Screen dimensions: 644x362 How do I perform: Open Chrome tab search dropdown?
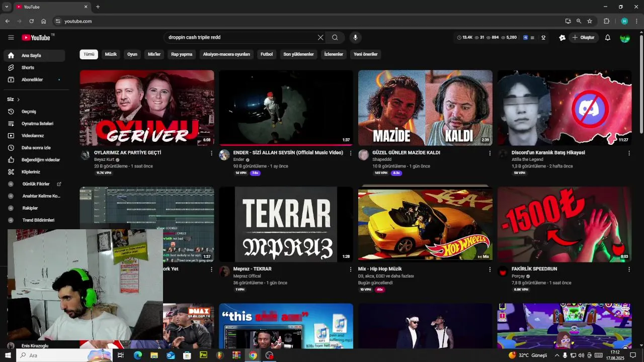[7, 7]
